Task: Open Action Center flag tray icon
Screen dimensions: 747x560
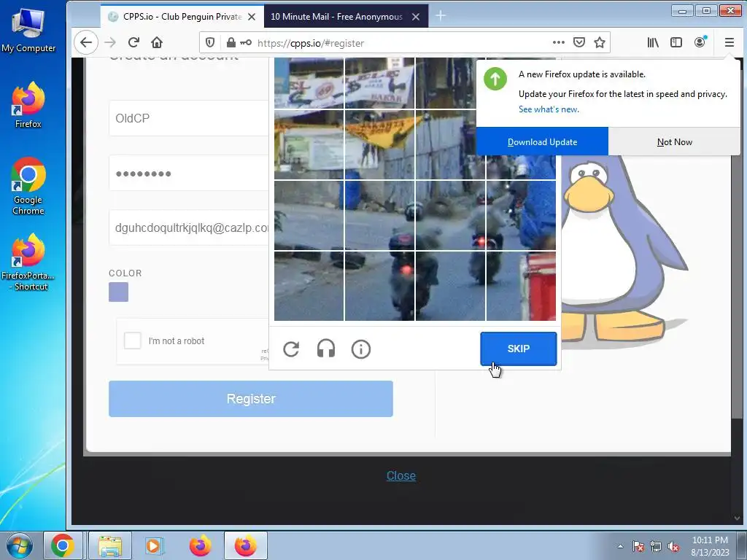Action: click(638, 546)
